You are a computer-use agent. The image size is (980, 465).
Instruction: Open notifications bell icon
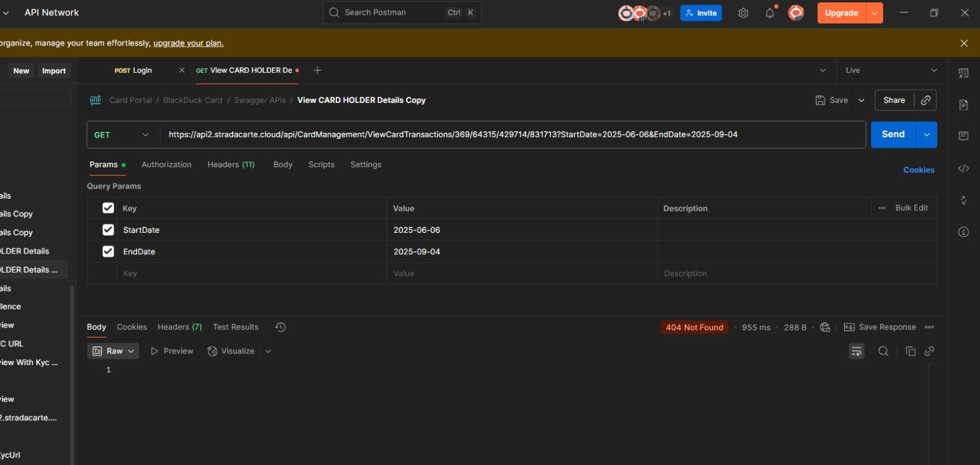(x=770, y=13)
